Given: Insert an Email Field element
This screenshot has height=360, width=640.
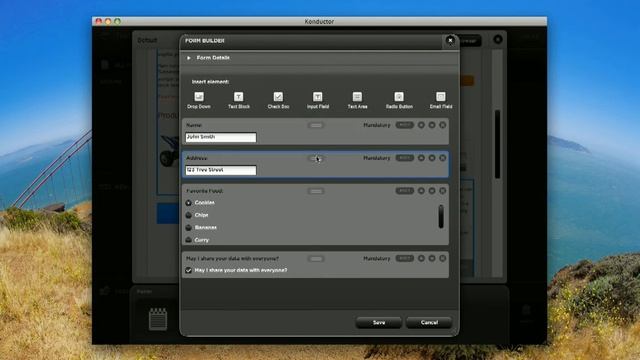Looking at the screenshot, I should (440, 100).
